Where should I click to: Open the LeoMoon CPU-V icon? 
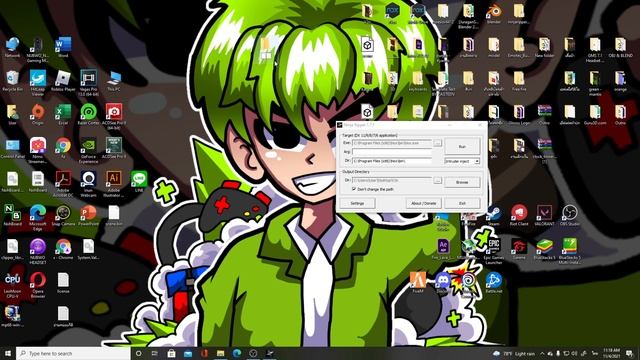click(12, 285)
